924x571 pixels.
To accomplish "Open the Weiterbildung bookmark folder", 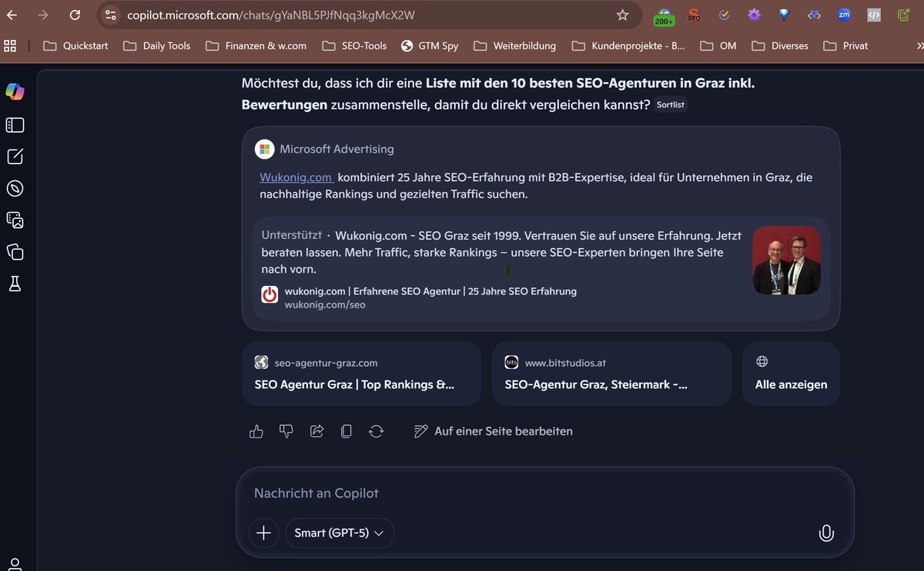I will coord(514,45).
